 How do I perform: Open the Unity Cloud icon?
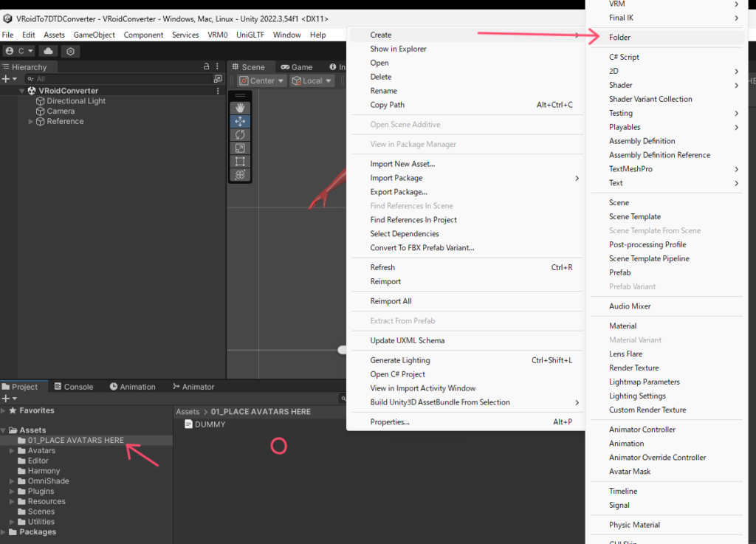(49, 51)
